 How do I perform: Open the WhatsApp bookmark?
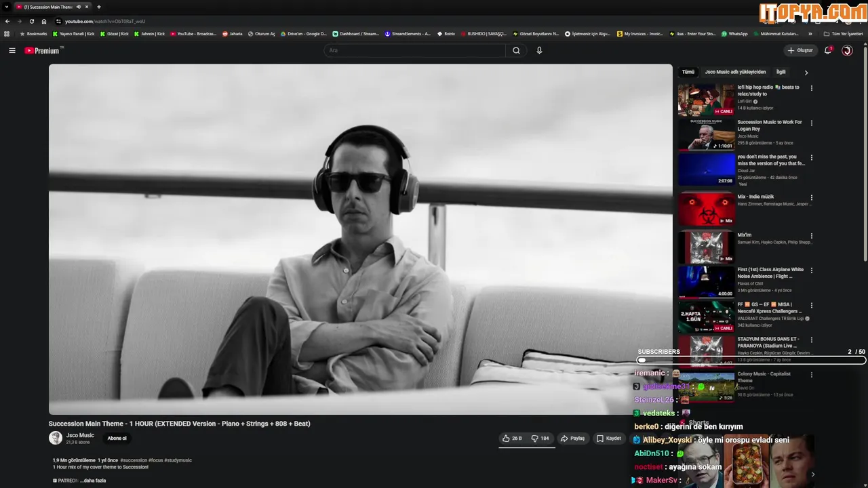(734, 33)
